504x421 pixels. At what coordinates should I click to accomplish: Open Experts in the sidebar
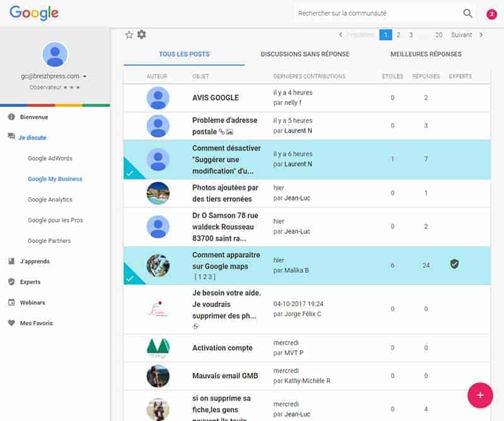click(x=30, y=282)
